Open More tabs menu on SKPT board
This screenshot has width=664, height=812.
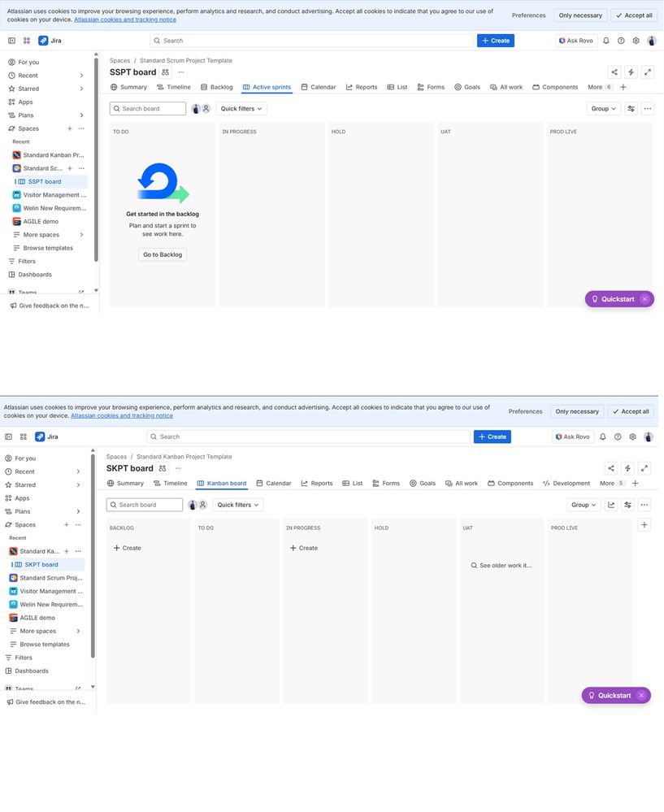point(612,483)
